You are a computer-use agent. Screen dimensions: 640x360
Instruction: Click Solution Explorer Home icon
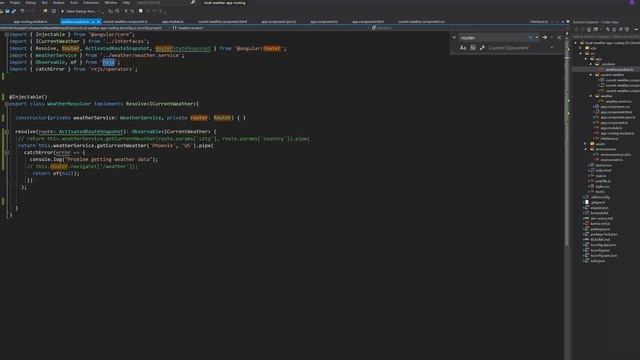coord(589,29)
